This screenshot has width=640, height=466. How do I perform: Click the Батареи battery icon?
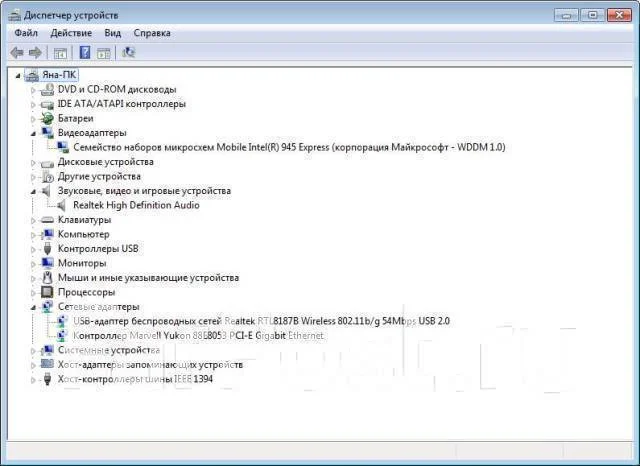pyautogui.click(x=47, y=118)
